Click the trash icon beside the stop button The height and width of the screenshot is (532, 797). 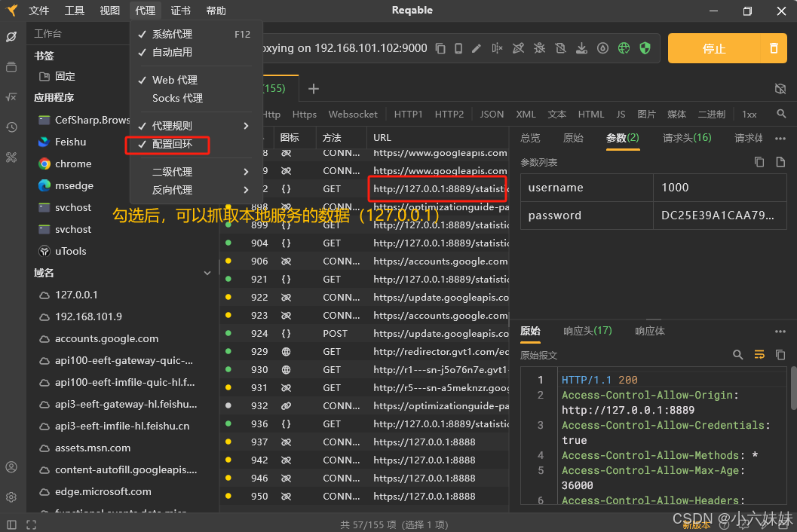point(774,47)
